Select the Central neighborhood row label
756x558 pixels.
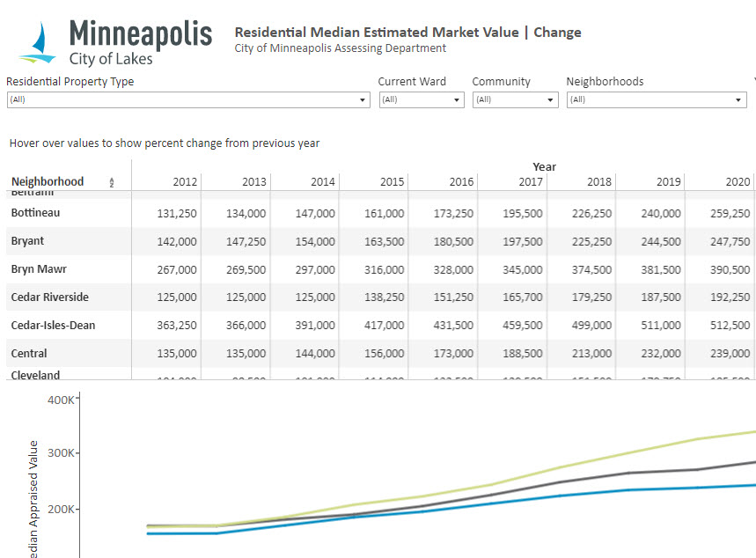(29, 354)
